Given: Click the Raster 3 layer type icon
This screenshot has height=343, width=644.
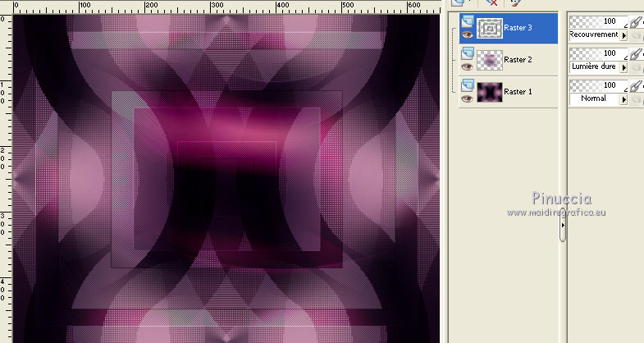Looking at the screenshot, I should tap(468, 21).
